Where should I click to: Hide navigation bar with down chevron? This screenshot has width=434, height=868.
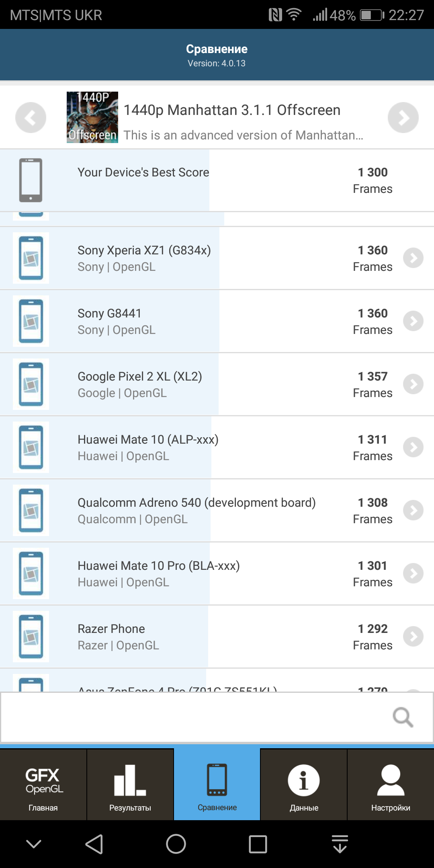coord(34,844)
